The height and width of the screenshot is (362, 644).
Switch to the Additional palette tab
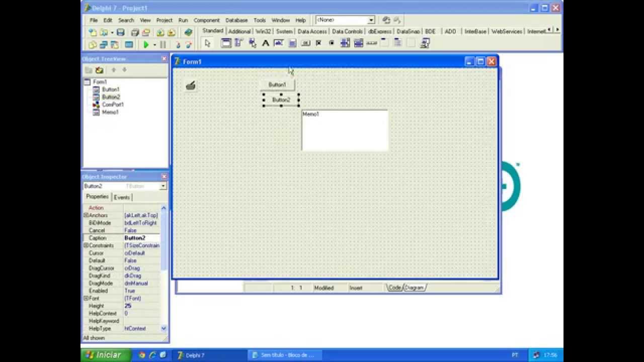click(239, 31)
